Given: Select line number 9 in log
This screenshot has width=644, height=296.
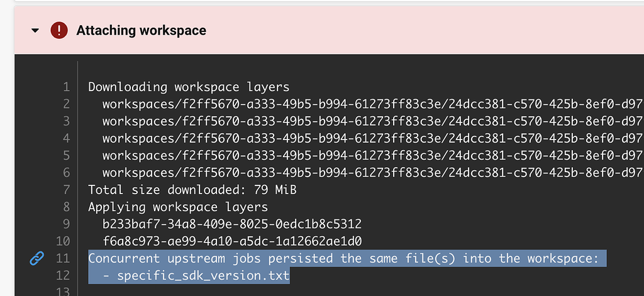Looking at the screenshot, I should point(66,224).
